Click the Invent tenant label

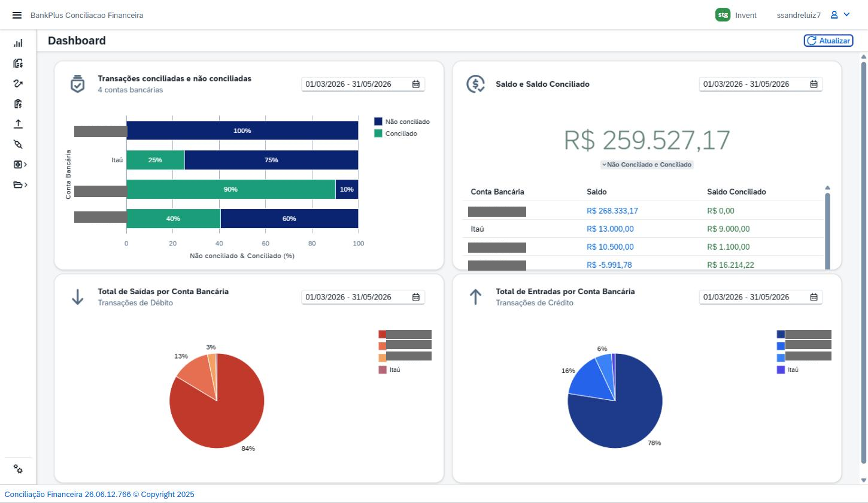click(x=746, y=15)
